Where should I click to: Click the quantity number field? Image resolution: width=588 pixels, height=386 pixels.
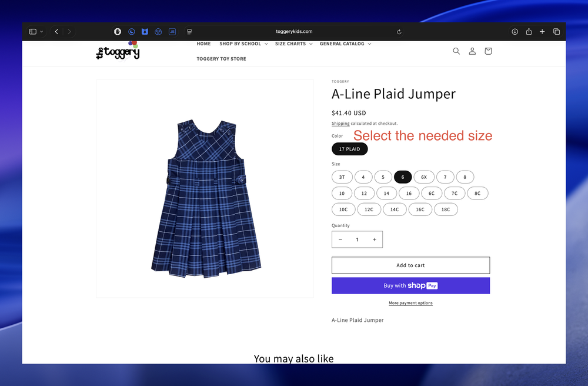[358, 239]
